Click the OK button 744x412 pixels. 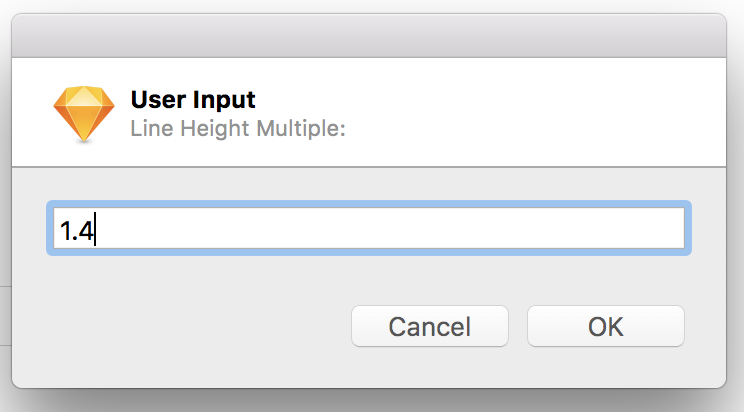(605, 326)
